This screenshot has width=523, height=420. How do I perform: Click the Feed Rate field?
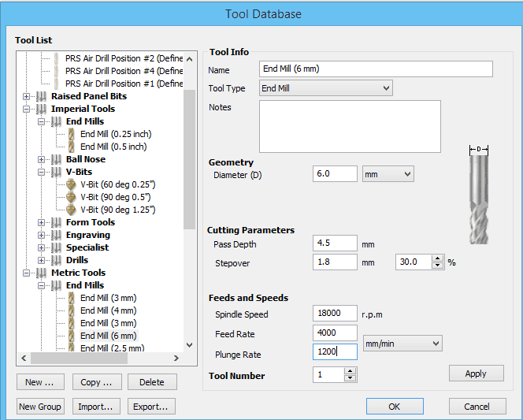tap(335, 333)
